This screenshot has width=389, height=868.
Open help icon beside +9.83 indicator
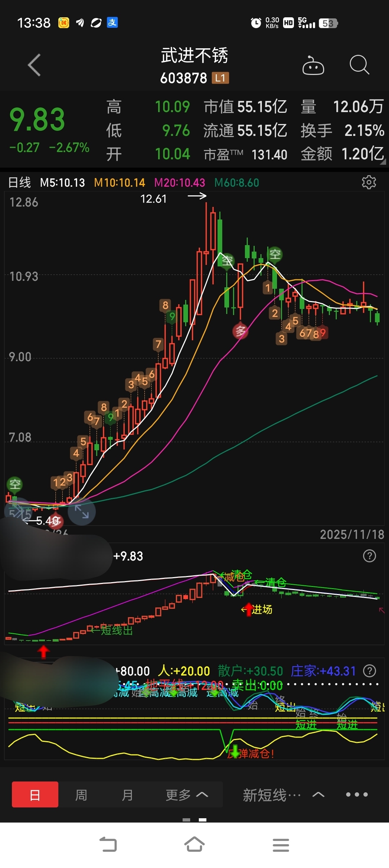(x=370, y=556)
